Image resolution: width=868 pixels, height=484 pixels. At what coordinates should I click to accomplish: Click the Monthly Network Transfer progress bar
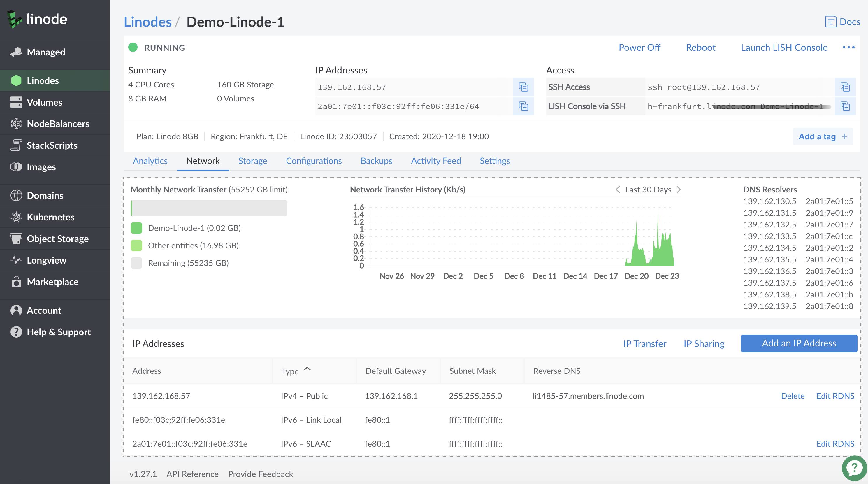pos(209,208)
